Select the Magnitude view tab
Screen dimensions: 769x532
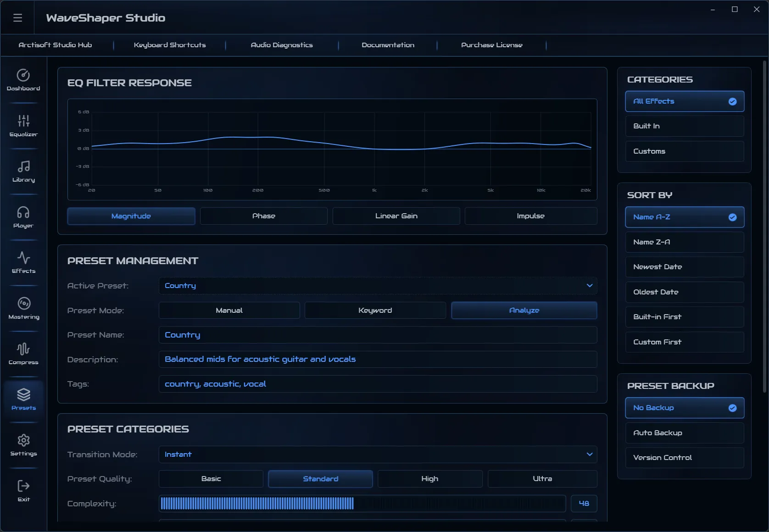pos(131,216)
